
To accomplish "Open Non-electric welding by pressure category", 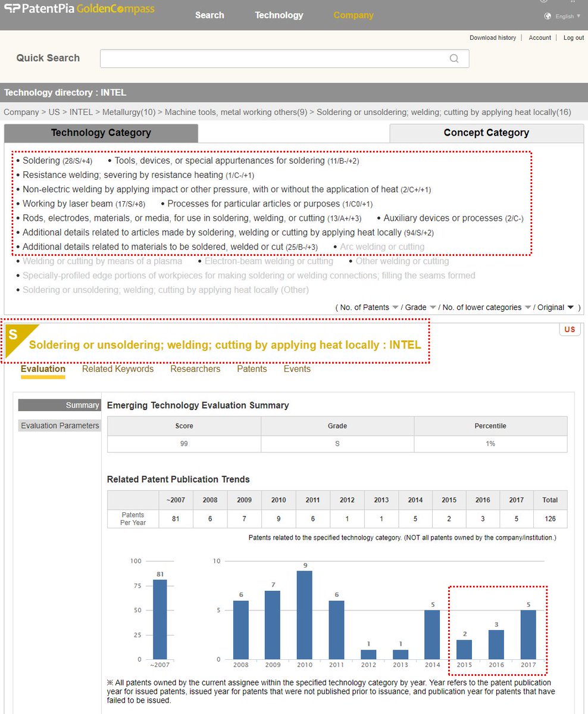I will click(227, 189).
